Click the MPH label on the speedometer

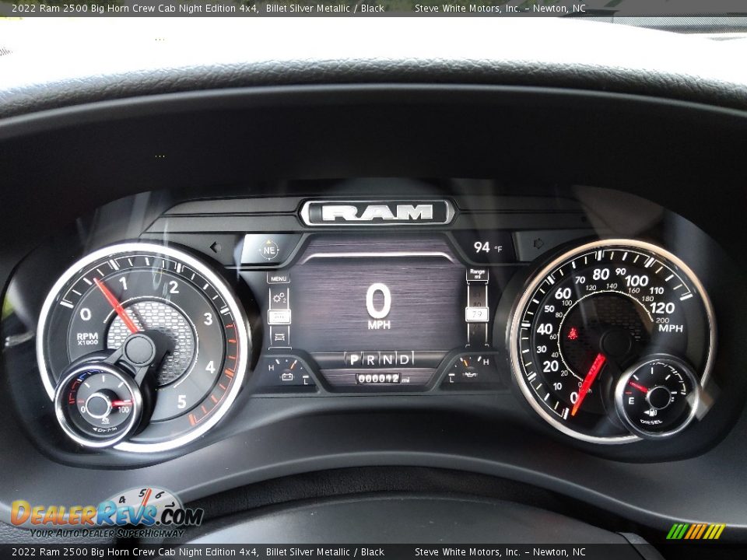click(x=671, y=328)
